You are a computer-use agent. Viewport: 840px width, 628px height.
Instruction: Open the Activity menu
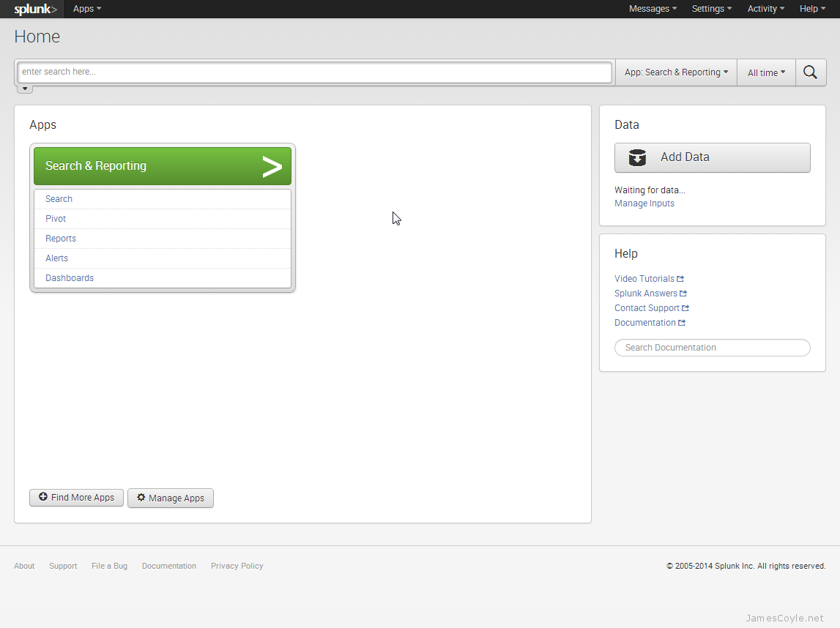[x=765, y=9]
